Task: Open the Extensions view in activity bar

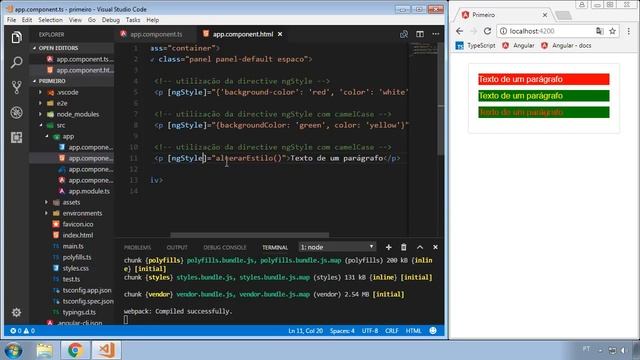Action: [x=16, y=138]
